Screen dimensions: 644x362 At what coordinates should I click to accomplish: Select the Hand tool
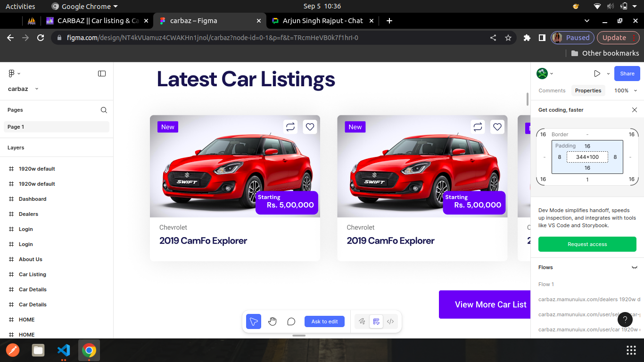point(272,321)
